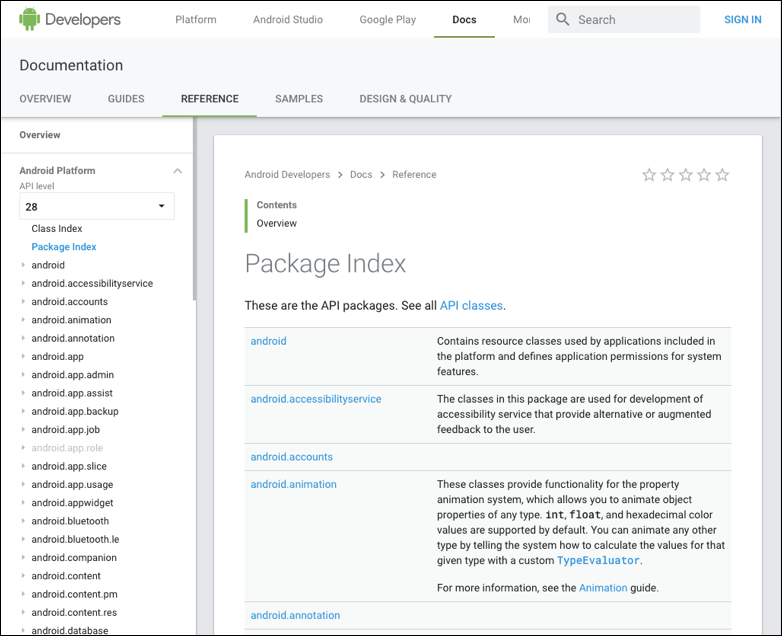The height and width of the screenshot is (636, 782).
Task: Switch to the OVERVIEW tab
Action: point(45,99)
